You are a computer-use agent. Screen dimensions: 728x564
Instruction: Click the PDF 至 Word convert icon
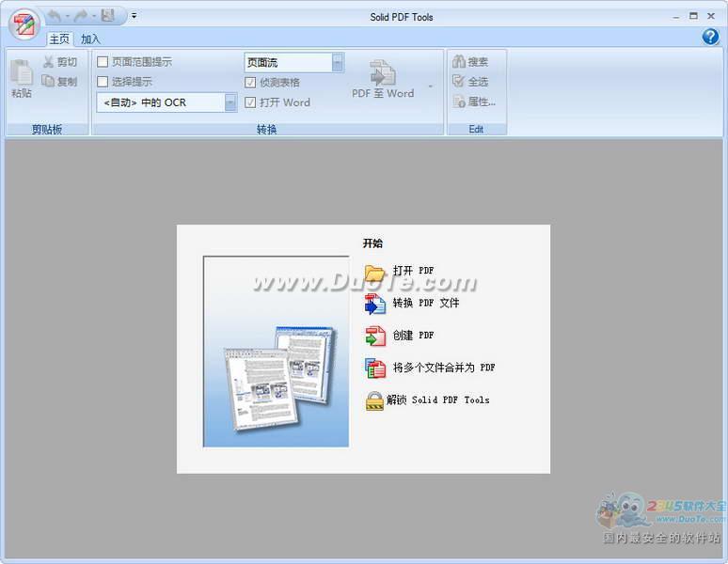[383, 72]
